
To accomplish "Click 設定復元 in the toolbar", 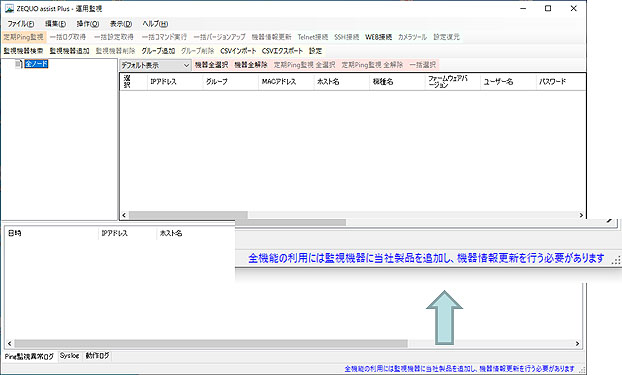I will pyautogui.click(x=446, y=37).
